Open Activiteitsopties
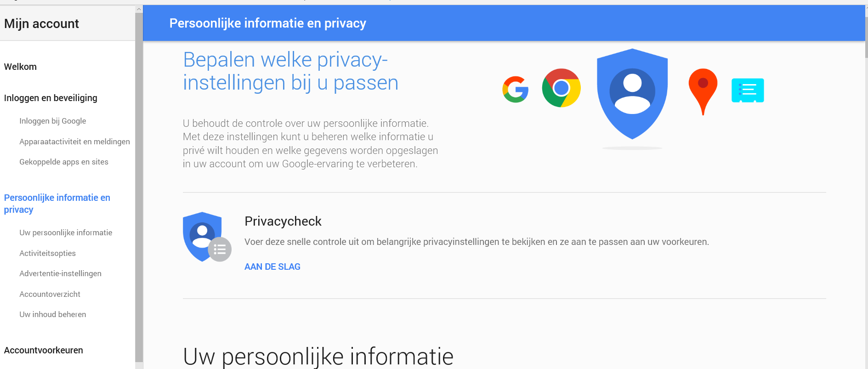The width and height of the screenshot is (868, 369). tap(47, 253)
